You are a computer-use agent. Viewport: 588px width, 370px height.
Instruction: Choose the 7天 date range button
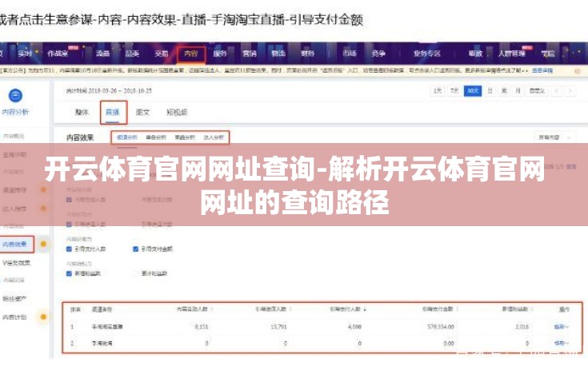(x=454, y=91)
